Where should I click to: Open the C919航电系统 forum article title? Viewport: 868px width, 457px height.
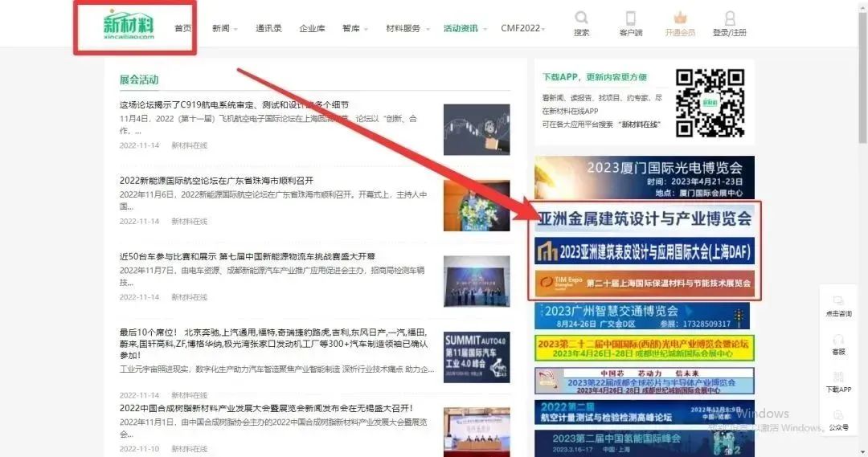(x=234, y=104)
